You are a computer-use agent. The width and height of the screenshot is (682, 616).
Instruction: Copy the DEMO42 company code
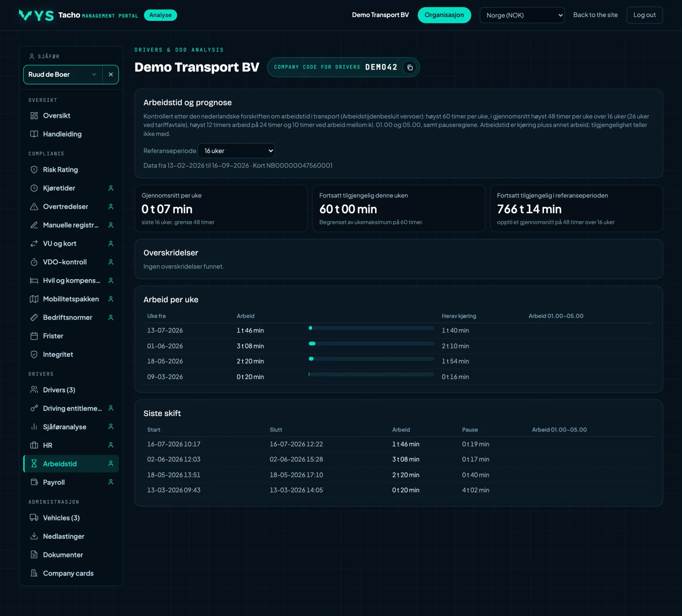click(410, 67)
